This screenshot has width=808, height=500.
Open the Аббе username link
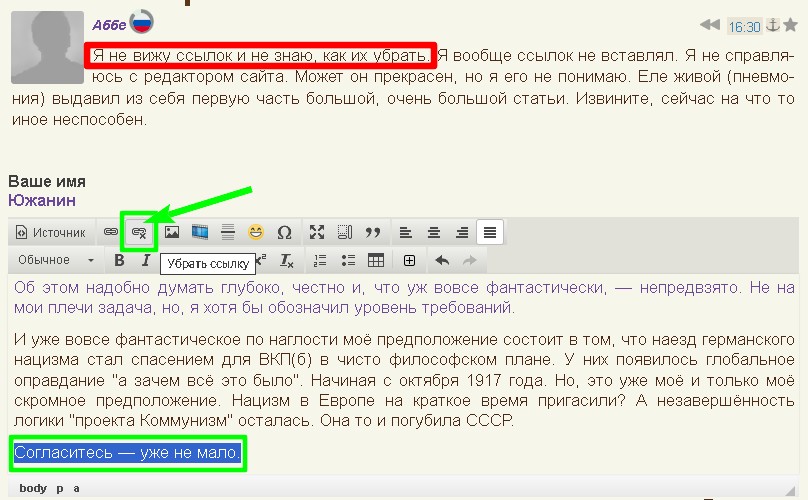pos(108,25)
